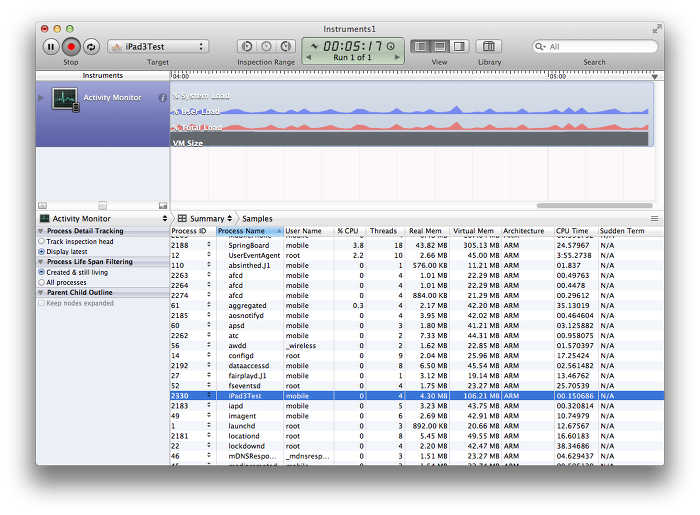Click the timeline filter triangle at ruler right
Image resolution: width=700 pixels, height=515 pixels.
pos(654,77)
